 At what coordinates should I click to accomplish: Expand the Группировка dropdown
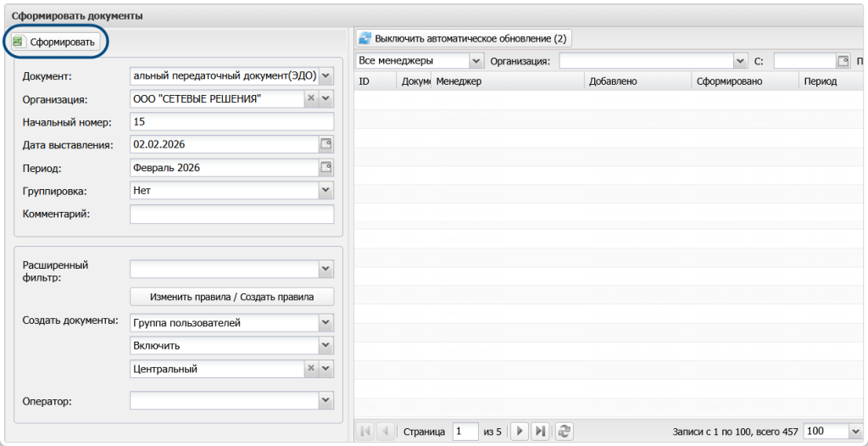click(x=326, y=191)
